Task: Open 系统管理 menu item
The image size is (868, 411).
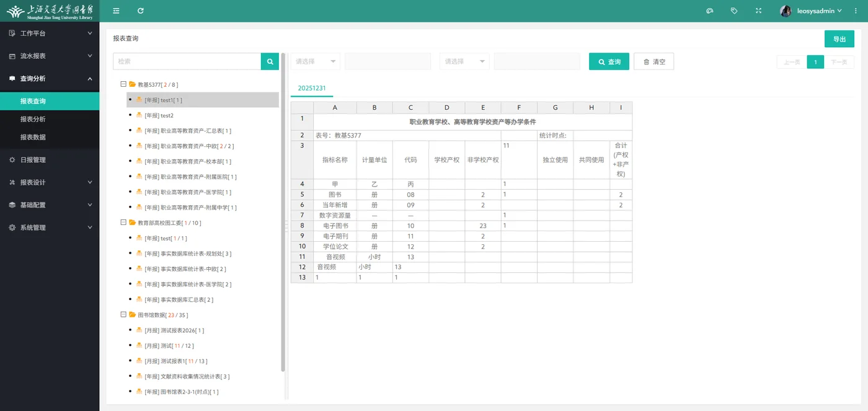Action: click(x=50, y=228)
